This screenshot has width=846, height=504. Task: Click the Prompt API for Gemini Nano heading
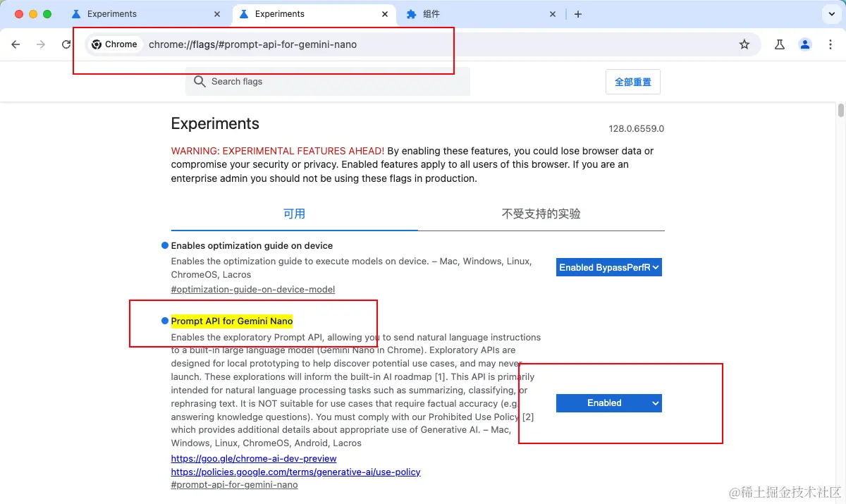pyautogui.click(x=232, y=321)
